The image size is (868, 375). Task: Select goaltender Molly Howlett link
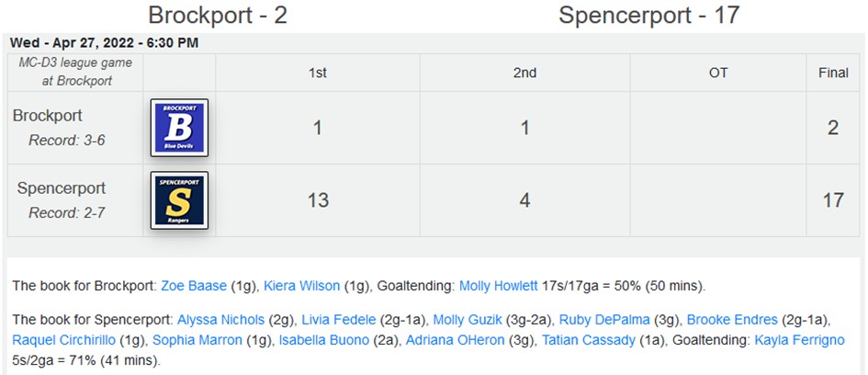point(498,286)
